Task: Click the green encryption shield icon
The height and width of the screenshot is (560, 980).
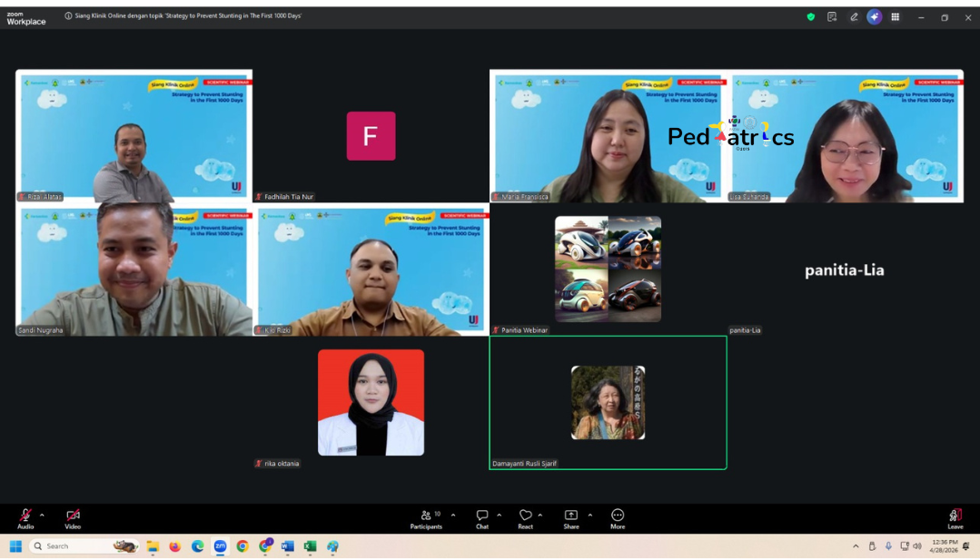Action: coord(811,17)
